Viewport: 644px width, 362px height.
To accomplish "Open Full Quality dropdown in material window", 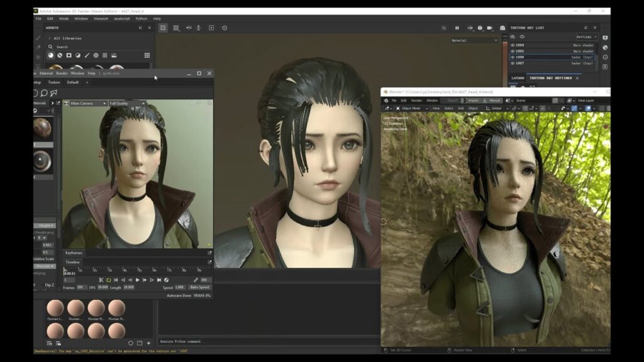I will [x=126, y=104].
